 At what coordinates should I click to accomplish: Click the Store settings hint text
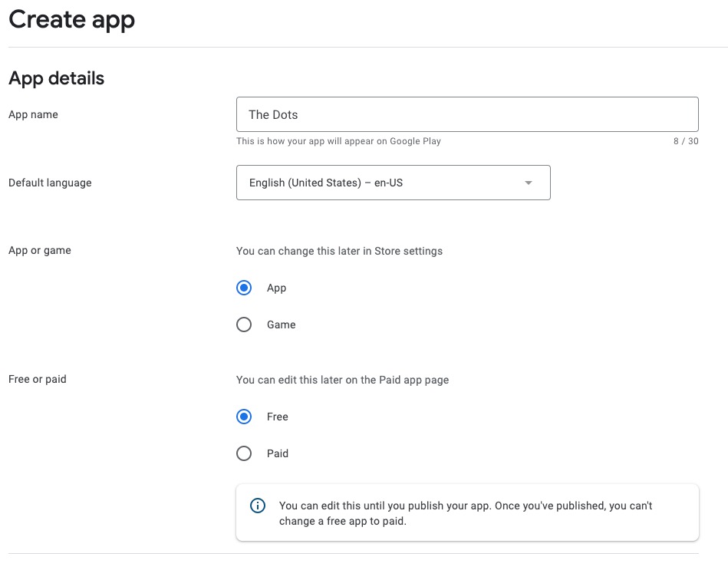pos(339,251)
